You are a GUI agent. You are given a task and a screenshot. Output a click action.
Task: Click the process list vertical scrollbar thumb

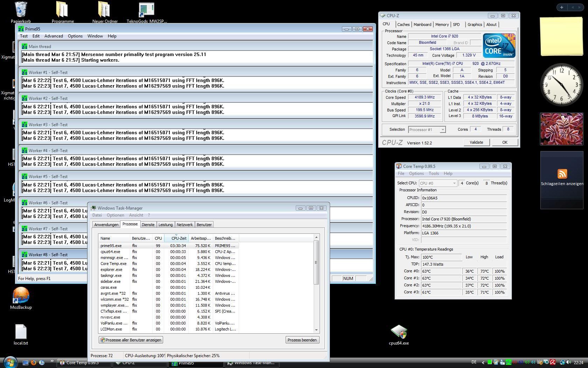tap(316, 263)
